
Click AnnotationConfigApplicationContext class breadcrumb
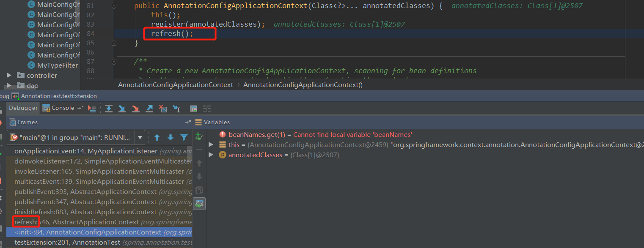(x=176, y=84)
